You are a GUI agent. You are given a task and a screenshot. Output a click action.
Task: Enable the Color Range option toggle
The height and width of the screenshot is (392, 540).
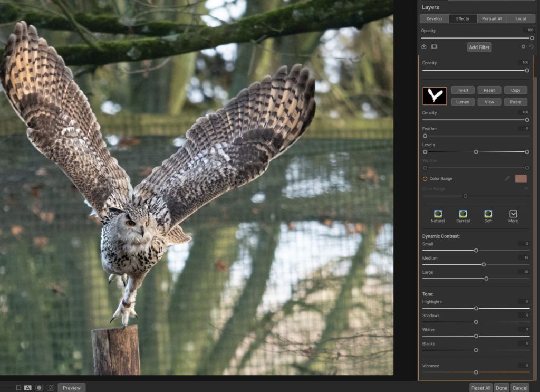[425, 178]
